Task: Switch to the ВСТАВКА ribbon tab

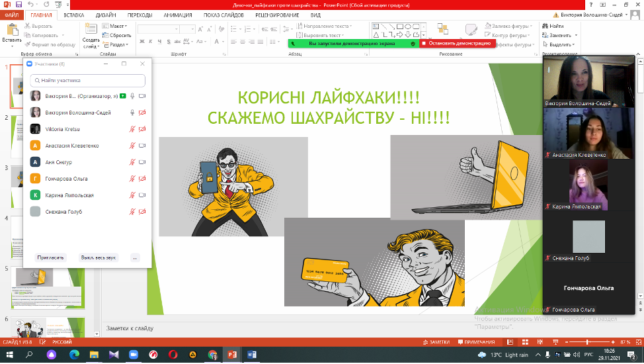Action: [x=74, y=14]
